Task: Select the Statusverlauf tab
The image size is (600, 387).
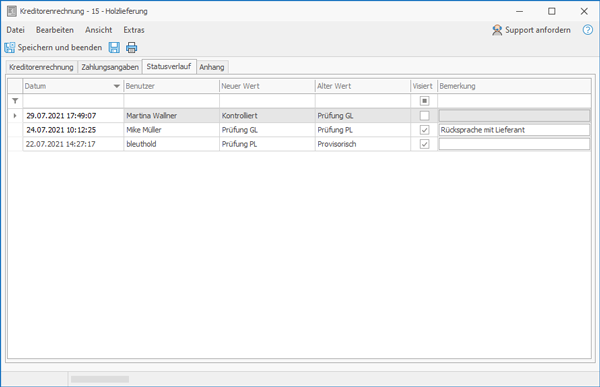Action: (x=169, y=66)
